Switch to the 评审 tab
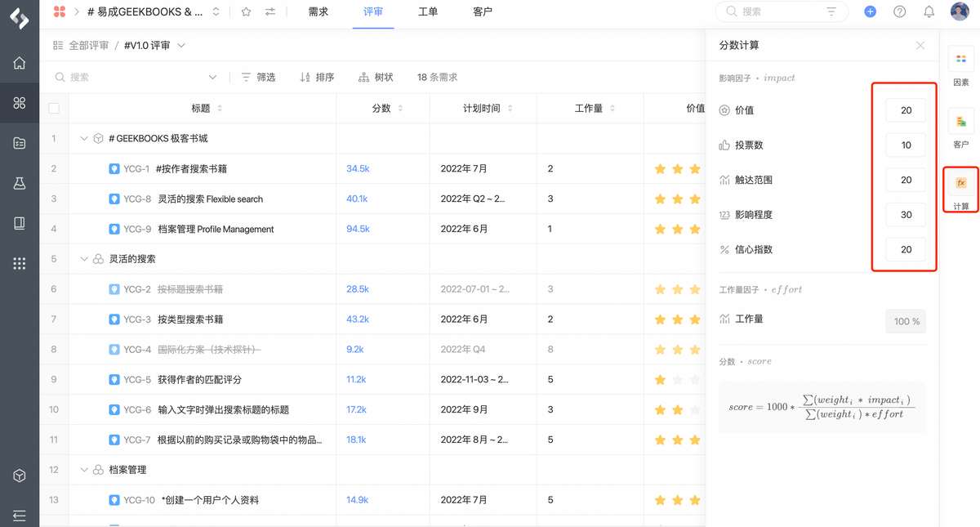 click(373, 11)
